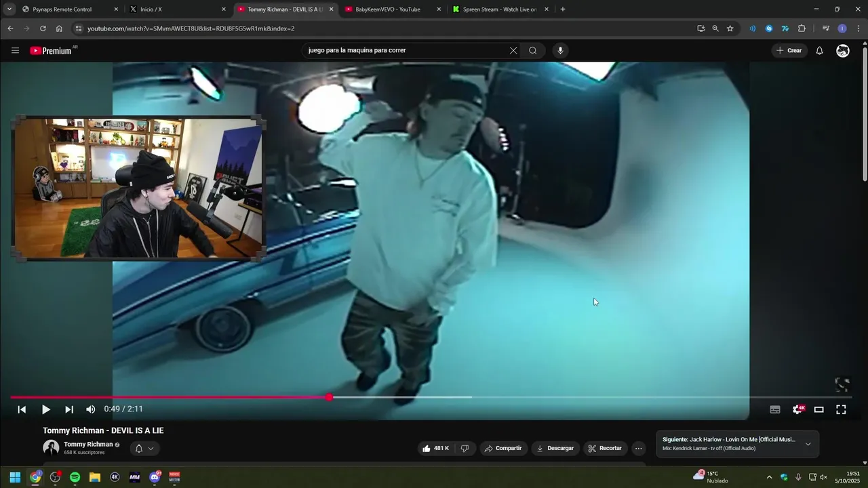Click the Crear create button
This screenshot has height=488, width=868.
789,50
